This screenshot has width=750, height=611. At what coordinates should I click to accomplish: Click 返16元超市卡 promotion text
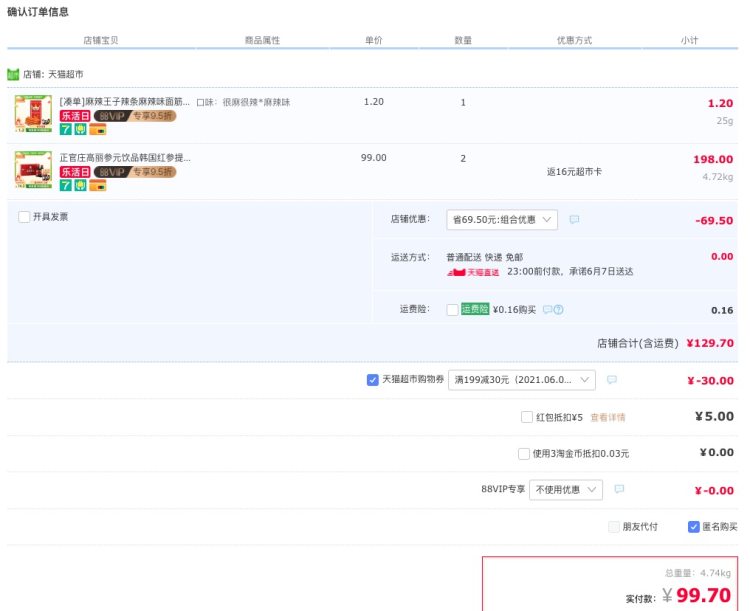tap(574, 172)
